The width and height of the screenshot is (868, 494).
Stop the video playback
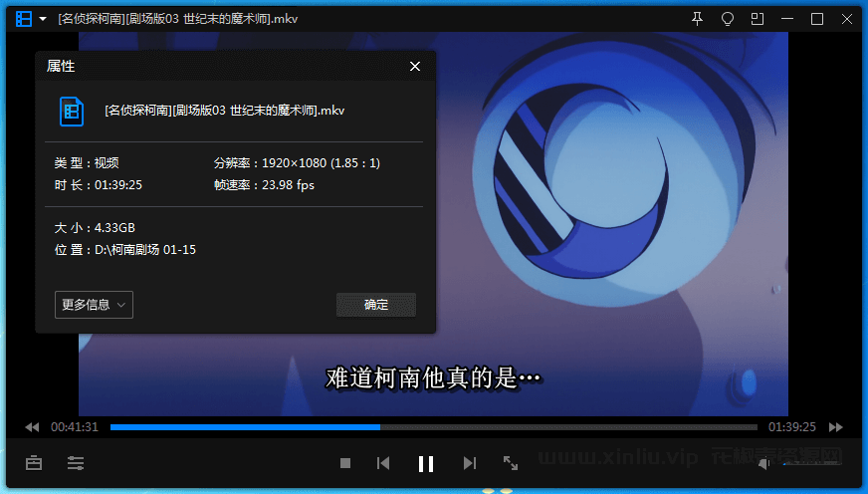pyautogui.click(x=345, y=463)
